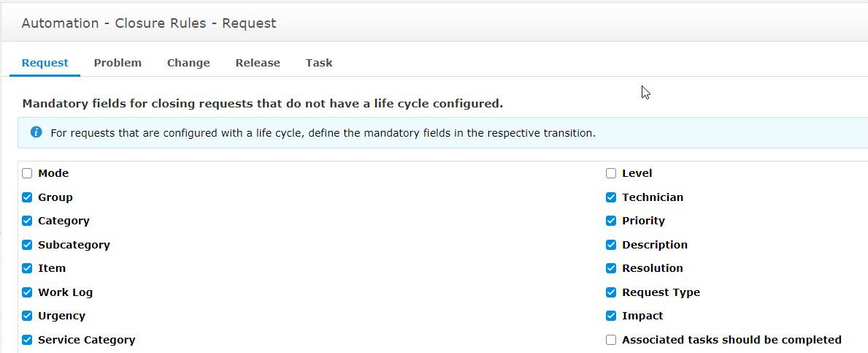Open the Change tab
The image size is (868, 353).
pyautogui.click(x=188, y=63)
